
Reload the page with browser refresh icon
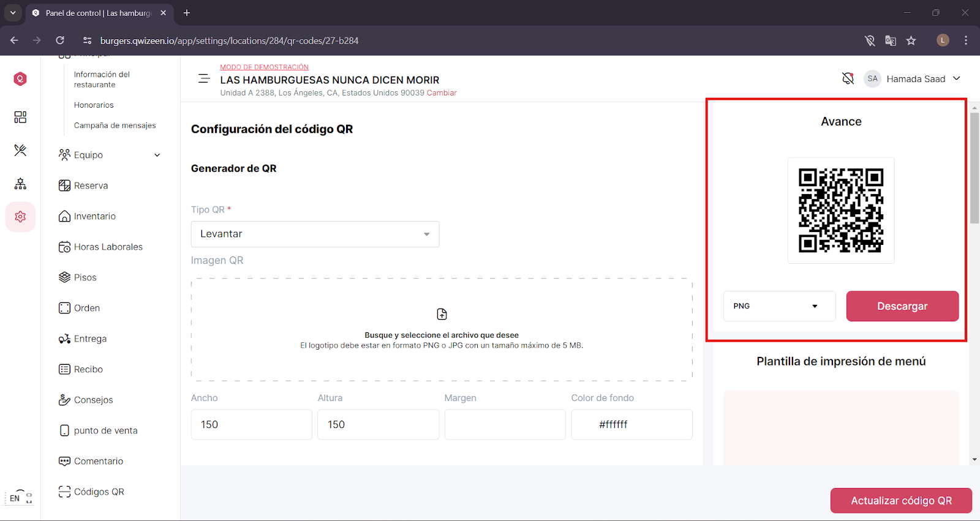click(60, 40)
